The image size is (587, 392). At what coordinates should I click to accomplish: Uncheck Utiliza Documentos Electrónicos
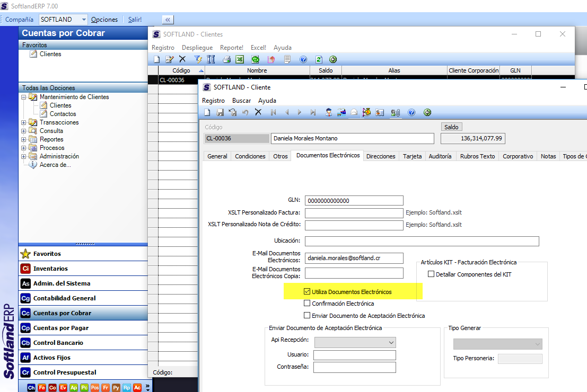pos(307,291)
